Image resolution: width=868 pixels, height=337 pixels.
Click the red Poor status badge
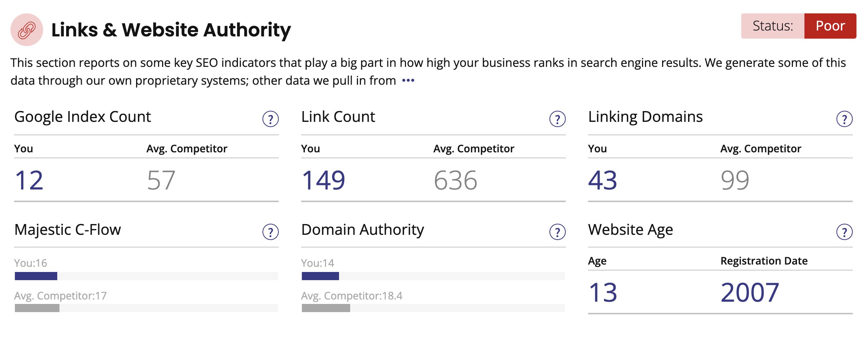[830, 26]
